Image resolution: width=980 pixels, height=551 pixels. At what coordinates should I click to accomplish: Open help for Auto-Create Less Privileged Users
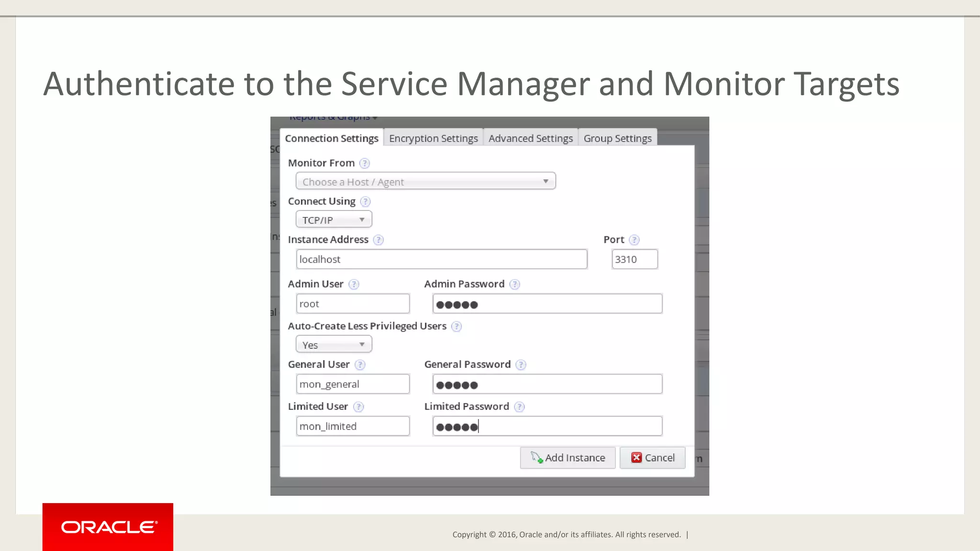coord(457,326)
